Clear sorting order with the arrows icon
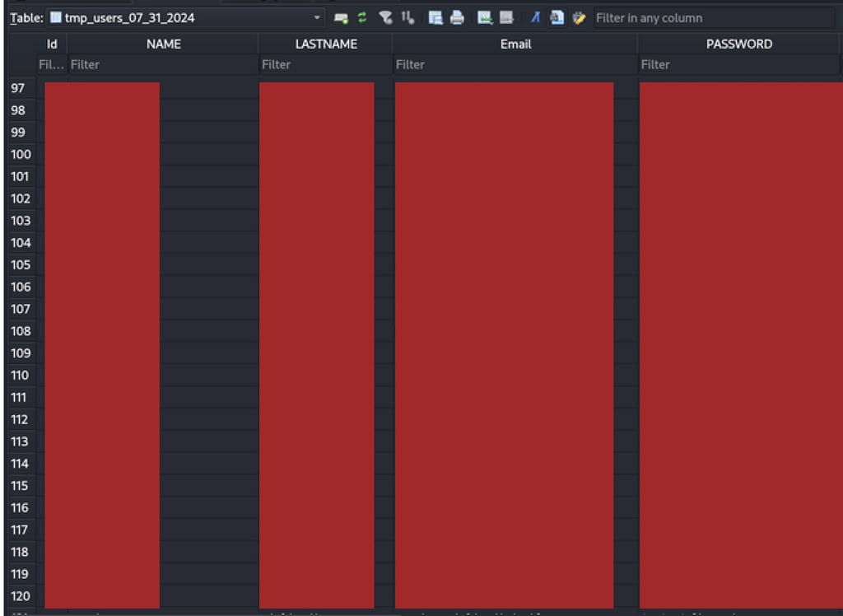Screen dimensions: 843x616 click(x=408, y=18)
